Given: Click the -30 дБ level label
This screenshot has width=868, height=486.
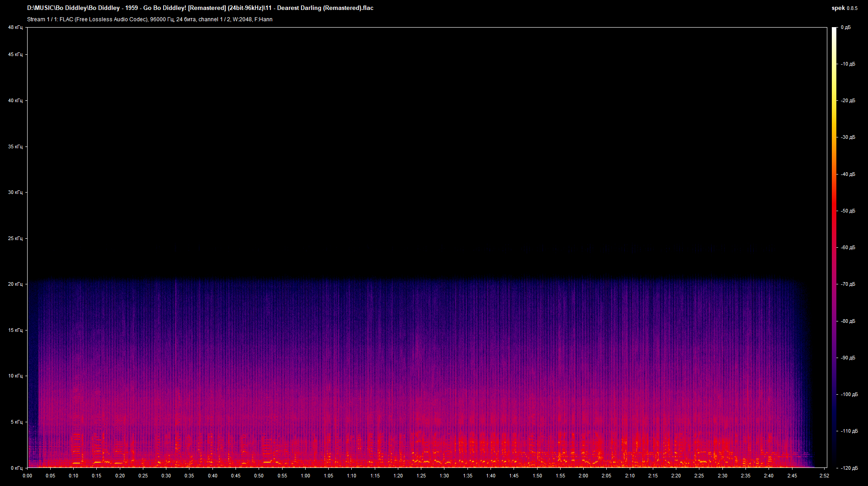Looking at the screenshot, I should coord(848,137).
